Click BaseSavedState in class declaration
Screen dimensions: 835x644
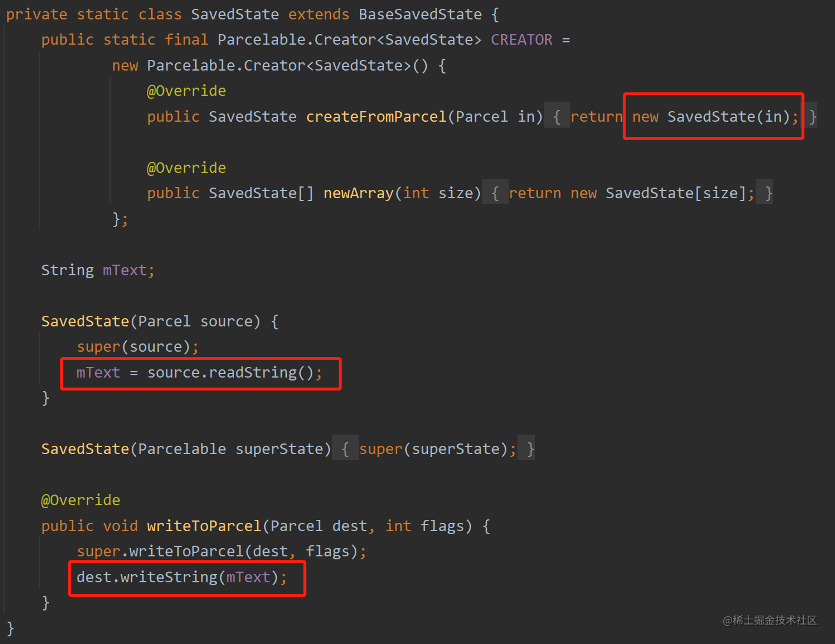[420, 15]
